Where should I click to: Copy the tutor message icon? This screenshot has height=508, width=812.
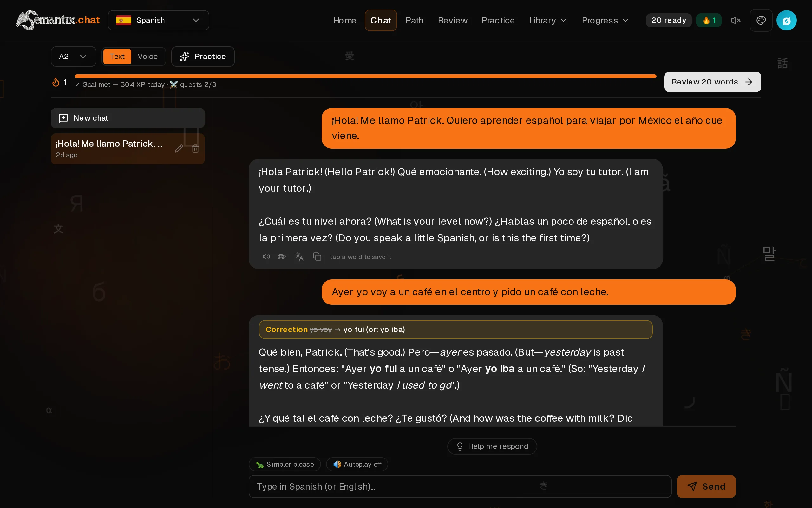[317, 257]
